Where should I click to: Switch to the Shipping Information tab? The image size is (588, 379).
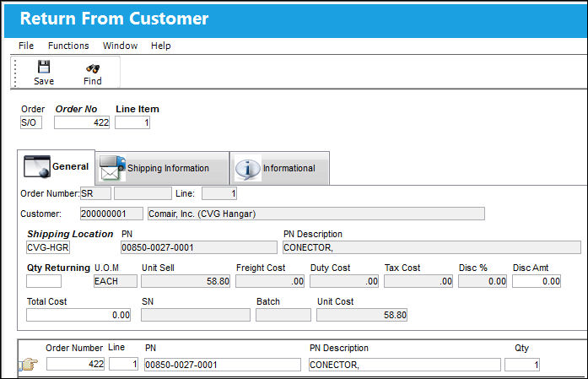click(162, 168)
